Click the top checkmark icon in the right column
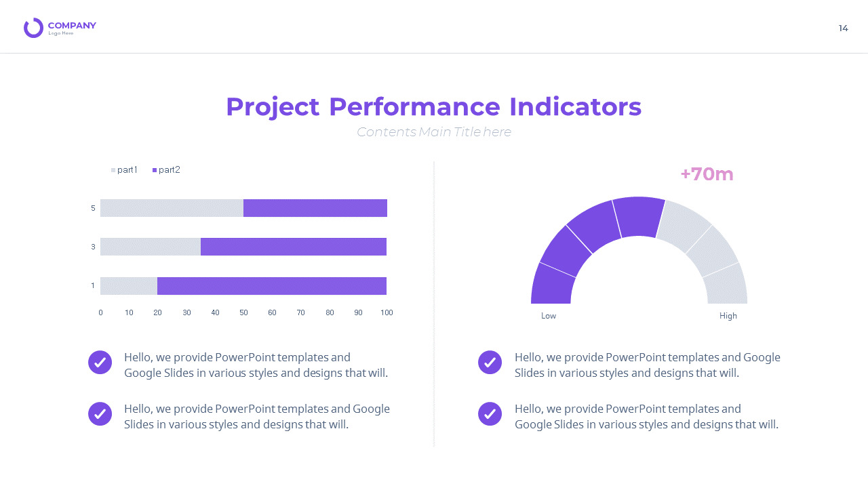 click(490, 363)
